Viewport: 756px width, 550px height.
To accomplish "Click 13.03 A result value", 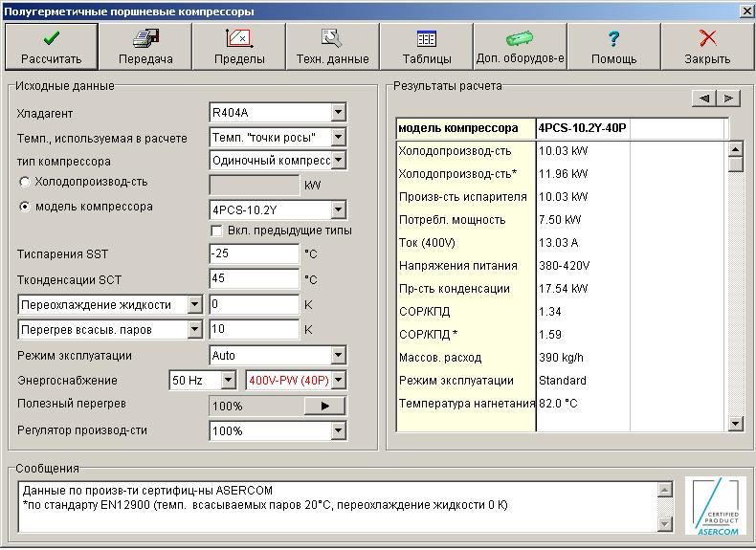I will click(558, 243).
